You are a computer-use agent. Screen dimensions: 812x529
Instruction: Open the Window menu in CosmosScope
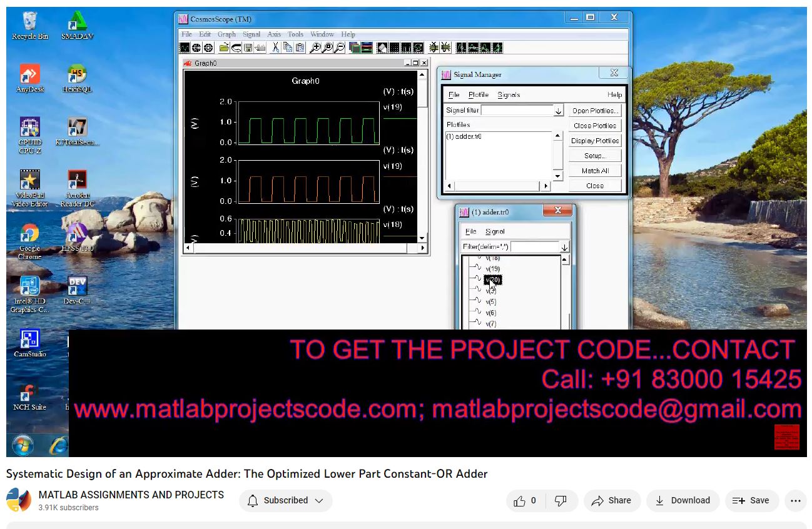[x=322, y=34]
